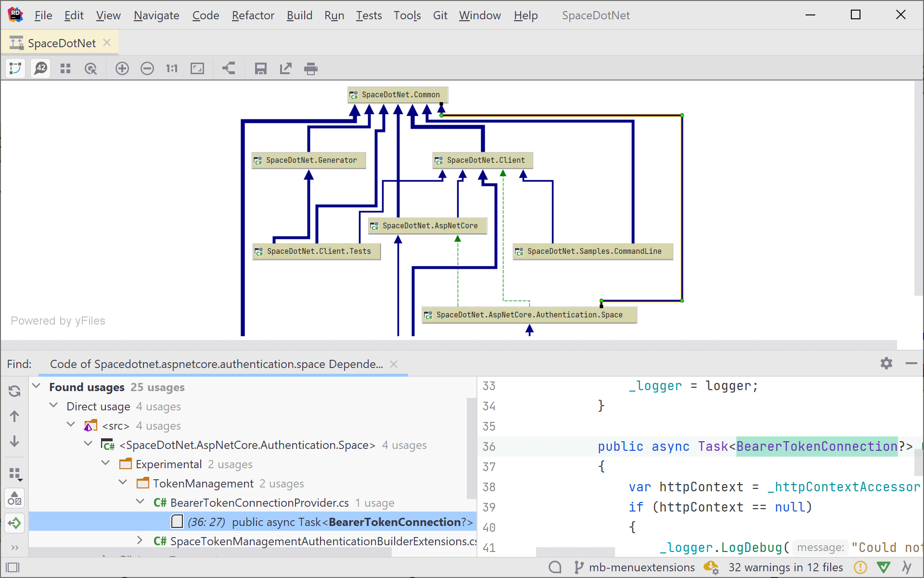This screenshot has width=924, height=578.
Task: Click the lambda icon in status bar
Action: [x=907, y=567]
